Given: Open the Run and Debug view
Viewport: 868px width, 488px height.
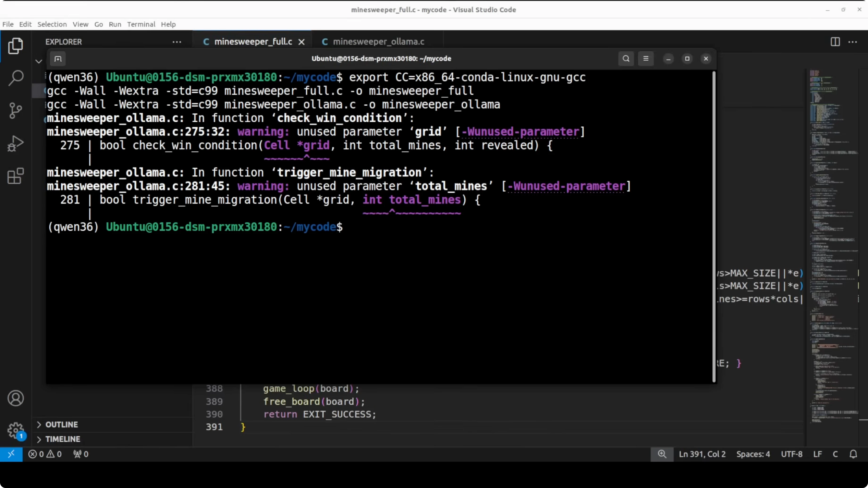Looking at the screenshot, I should [16, 144].
